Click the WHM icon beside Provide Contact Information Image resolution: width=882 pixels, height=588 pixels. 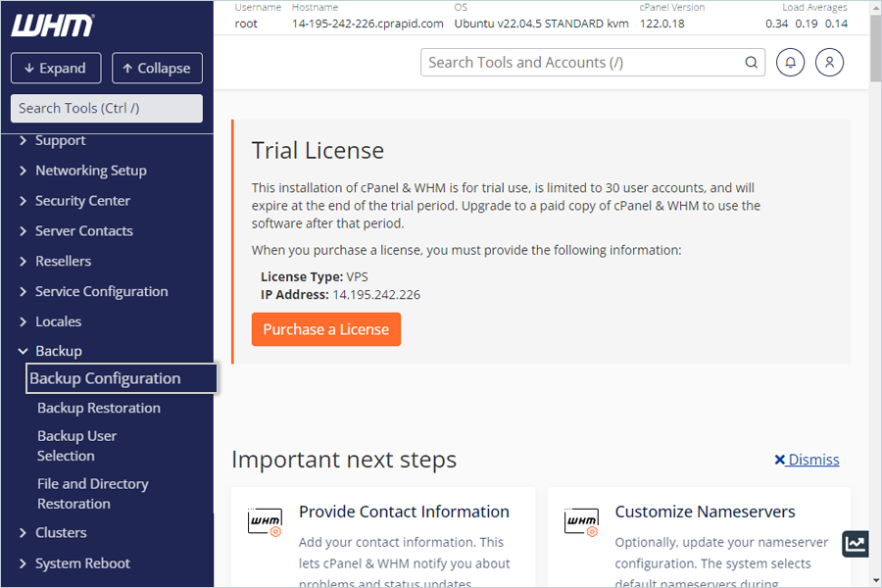point(265,521)
